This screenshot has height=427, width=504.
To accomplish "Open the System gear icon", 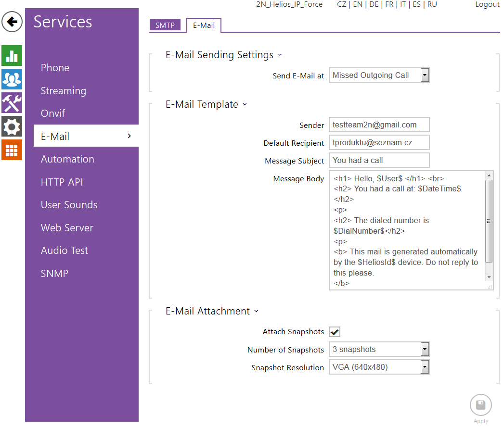I will (12, 126).
